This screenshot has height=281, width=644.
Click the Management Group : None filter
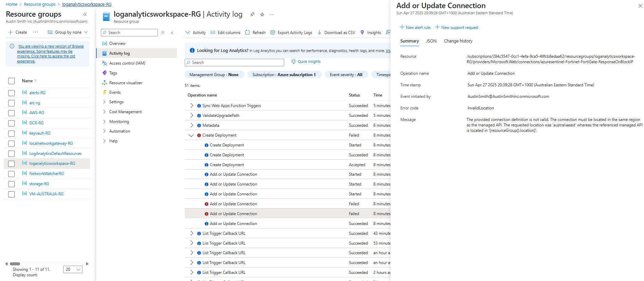pyautogui.click(x=214, y=75)
